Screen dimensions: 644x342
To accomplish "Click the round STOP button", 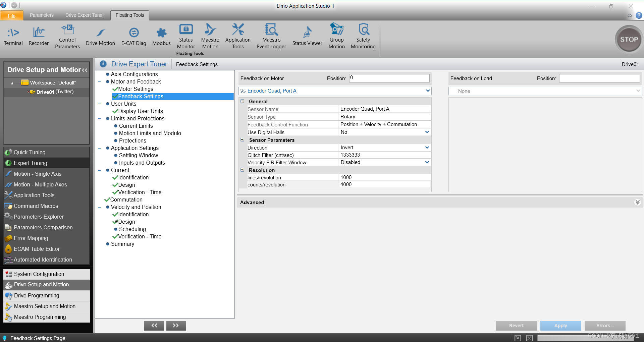I will tap(629, 39).
